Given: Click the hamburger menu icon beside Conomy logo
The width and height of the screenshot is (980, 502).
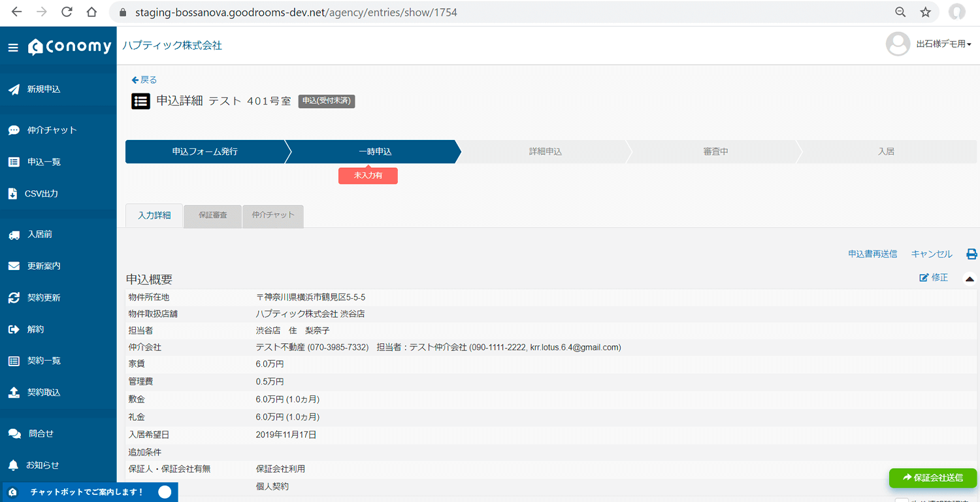Looking at the screenshot, I should coord(13,48).
